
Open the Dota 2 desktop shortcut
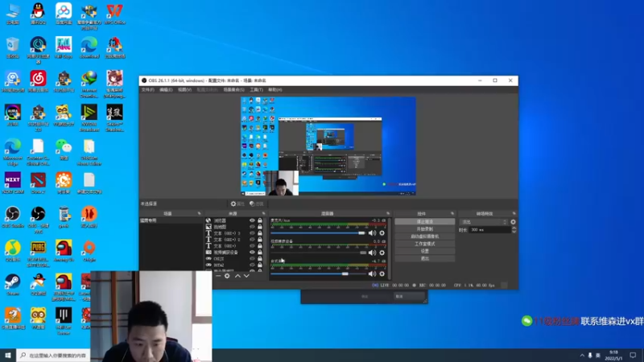pos(38,183)
